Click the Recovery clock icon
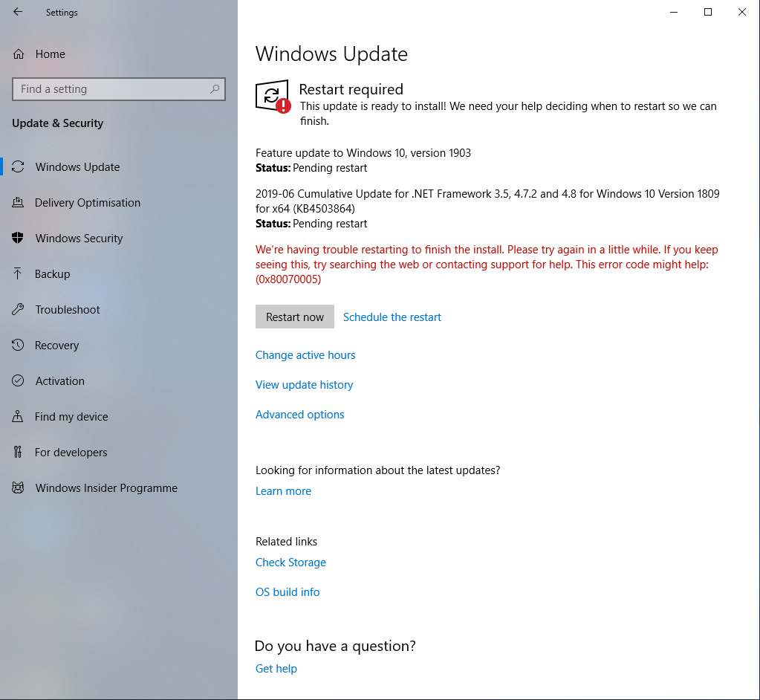The image size is (760, 700). pyautogui.click(x=18, y=345)
